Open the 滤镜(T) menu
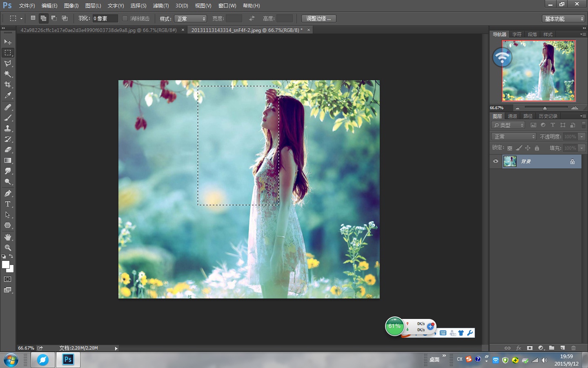 click(x=161, y=6)
